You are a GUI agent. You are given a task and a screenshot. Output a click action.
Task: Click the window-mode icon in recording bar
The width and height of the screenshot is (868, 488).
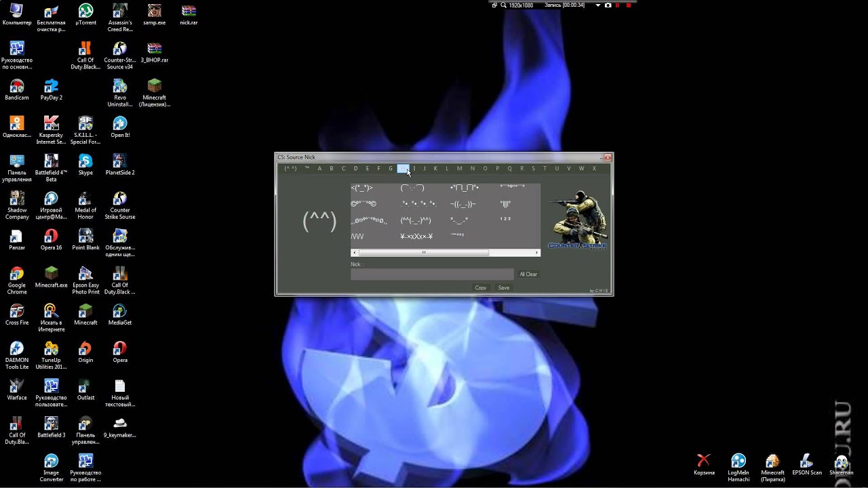pyautogui.click(x=495, y=5)
